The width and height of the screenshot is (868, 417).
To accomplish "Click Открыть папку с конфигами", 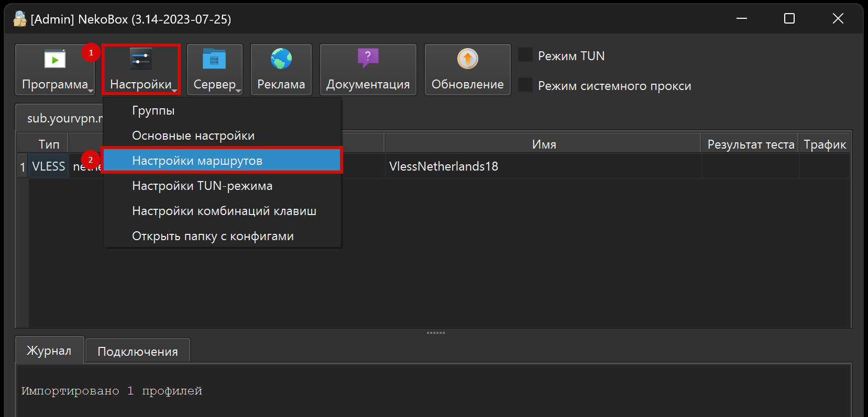I will (212, 236).
